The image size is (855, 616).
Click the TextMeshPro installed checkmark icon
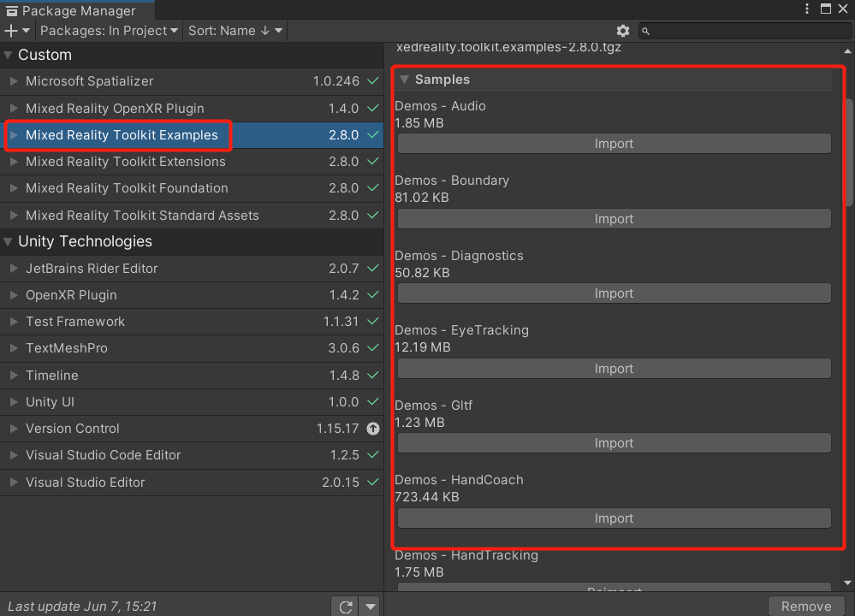pos(373,348)
